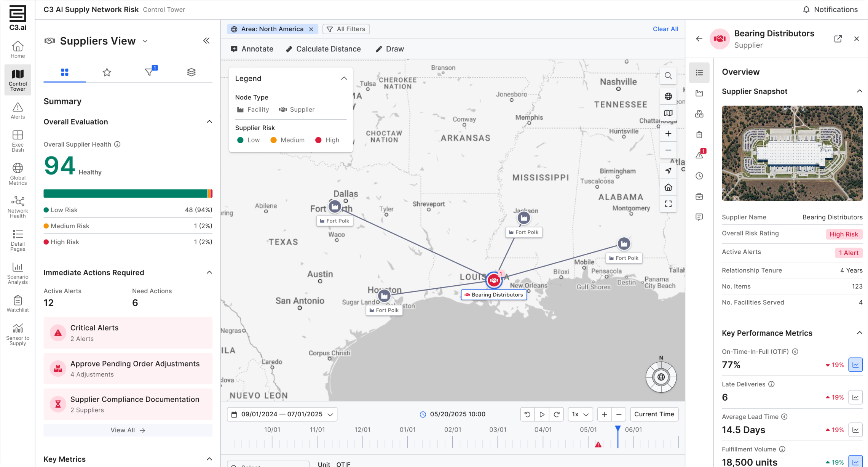Image resolution: width=868 pixels, height=467 pixels.
Task: Open the date range dropdown 09/01/2024 — 07/01/2025
Action: pos(282,414)
